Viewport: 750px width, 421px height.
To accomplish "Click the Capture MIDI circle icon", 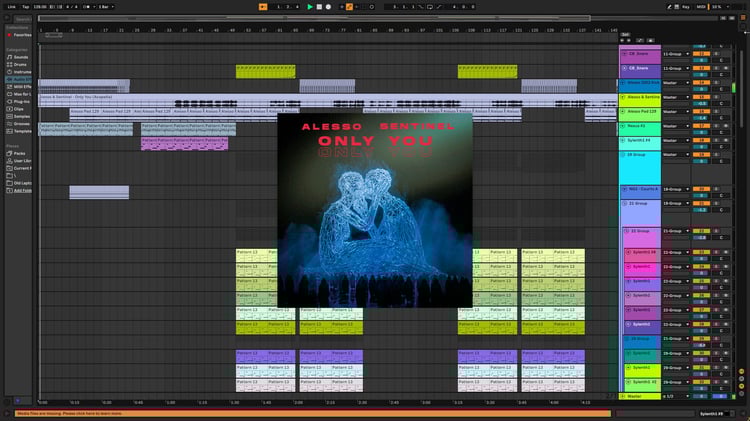I will (x=372, y=7).
